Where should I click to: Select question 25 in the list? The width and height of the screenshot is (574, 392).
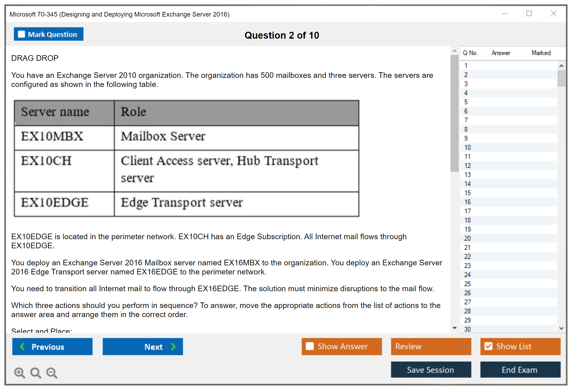[x=467, y=284]
